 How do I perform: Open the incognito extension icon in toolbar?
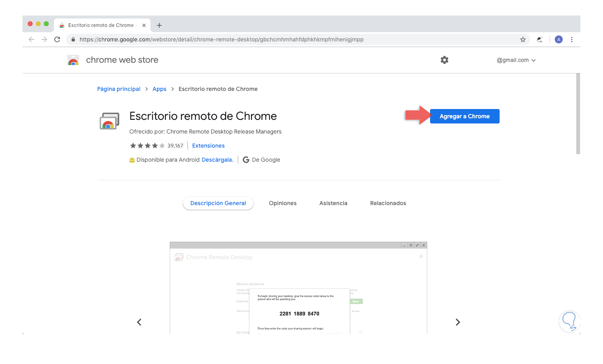pos(540,39)
